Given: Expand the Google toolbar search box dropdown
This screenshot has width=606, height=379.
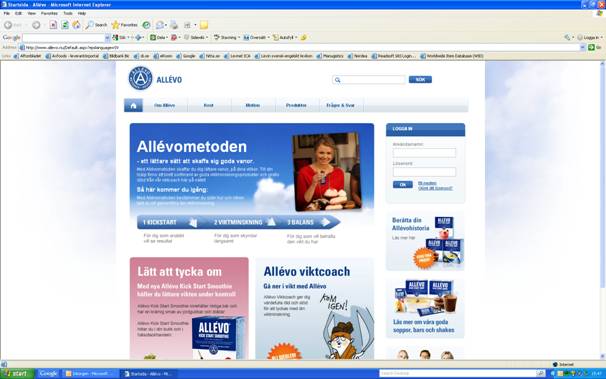Looking at the screenshot, I should pyautogui.click(x=107, y=38).
